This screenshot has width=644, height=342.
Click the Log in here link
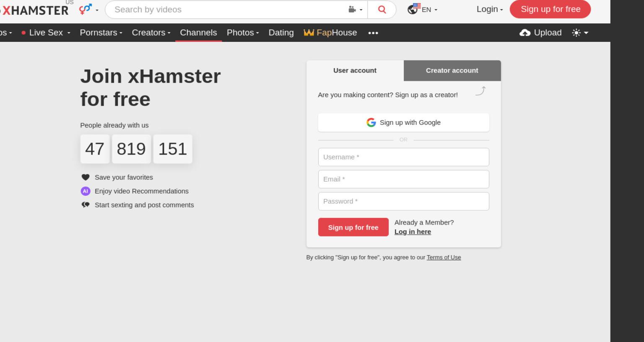click(413, 232)
